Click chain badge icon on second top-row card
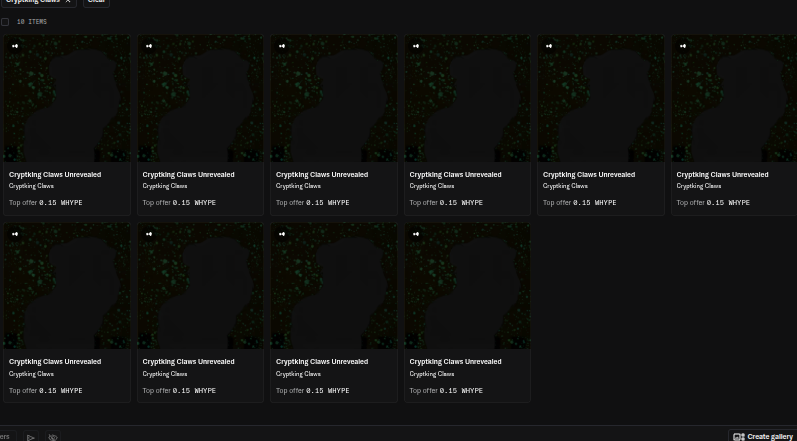Screen dimensions: 797x441 tap(149, 46)
